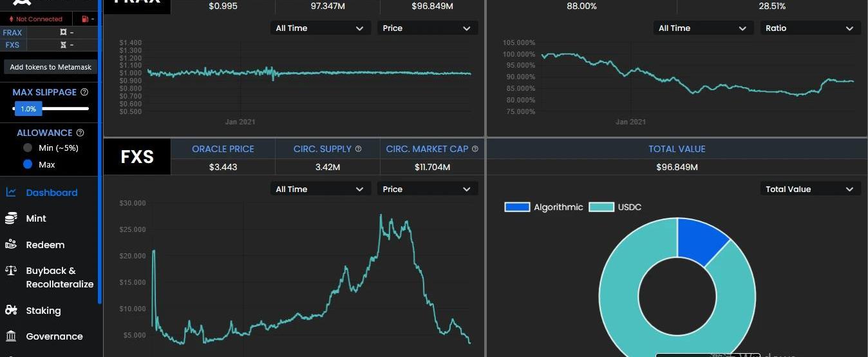Open All Time dropdown on ratio chart

pyautogui.click(x=703, y=28)
